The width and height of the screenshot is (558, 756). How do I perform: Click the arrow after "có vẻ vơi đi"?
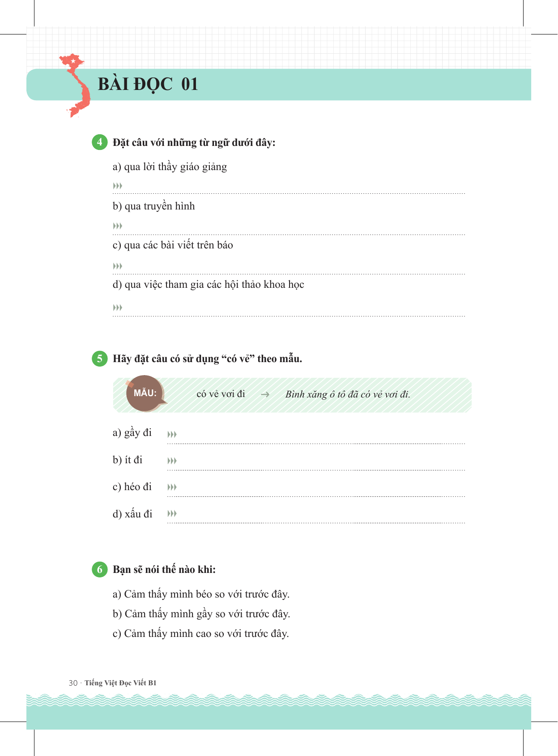coord(265,394)
